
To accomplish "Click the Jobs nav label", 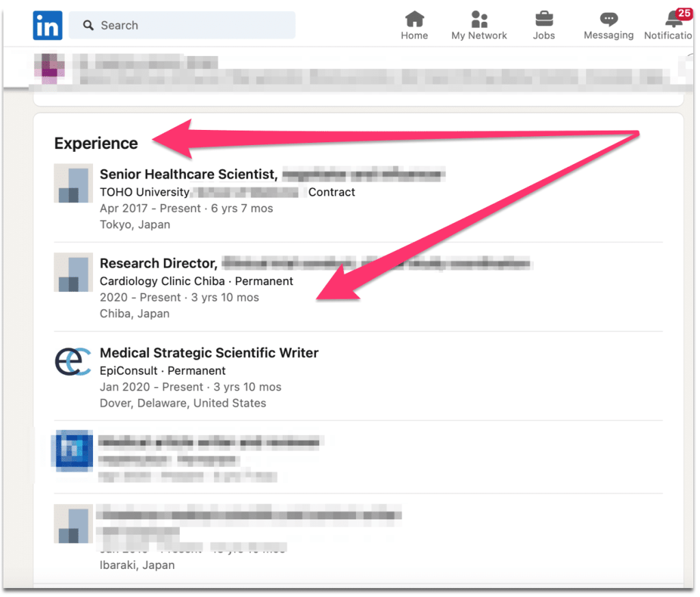I will coord(543,36).
